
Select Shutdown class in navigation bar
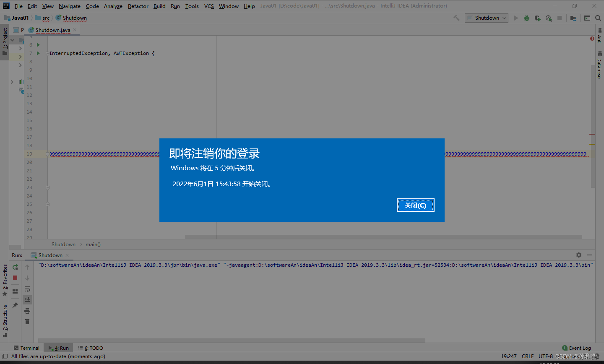(71, 18)
